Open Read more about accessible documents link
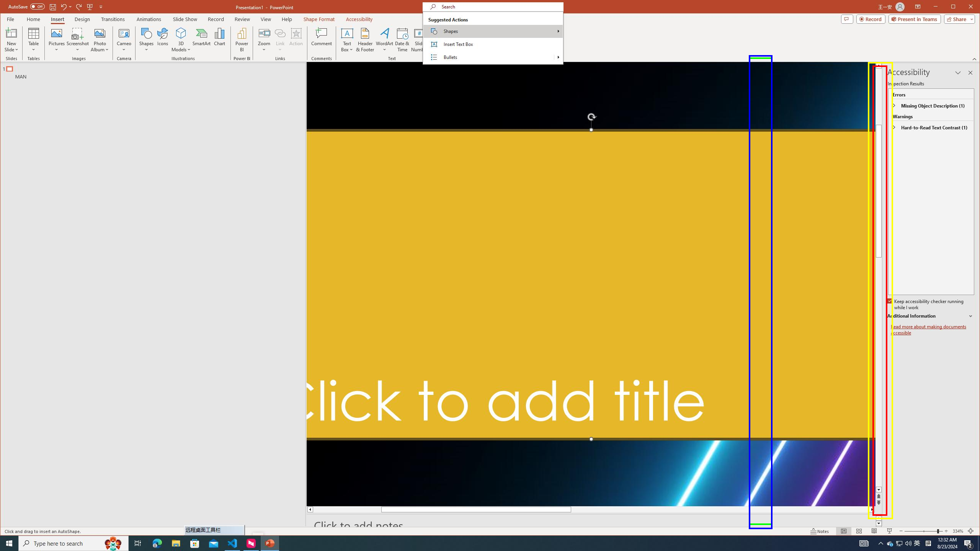This screenshot has width=980, height=551. click(928, 330)
